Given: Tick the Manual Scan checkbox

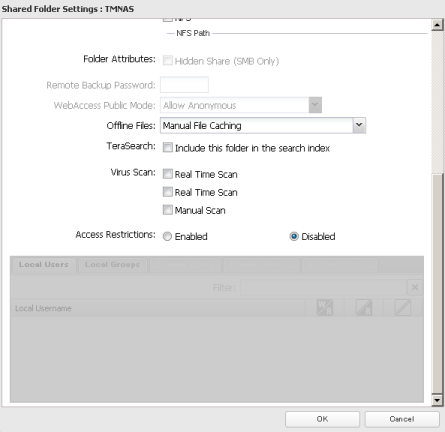Looking at the screenshot, I should 168,210.
